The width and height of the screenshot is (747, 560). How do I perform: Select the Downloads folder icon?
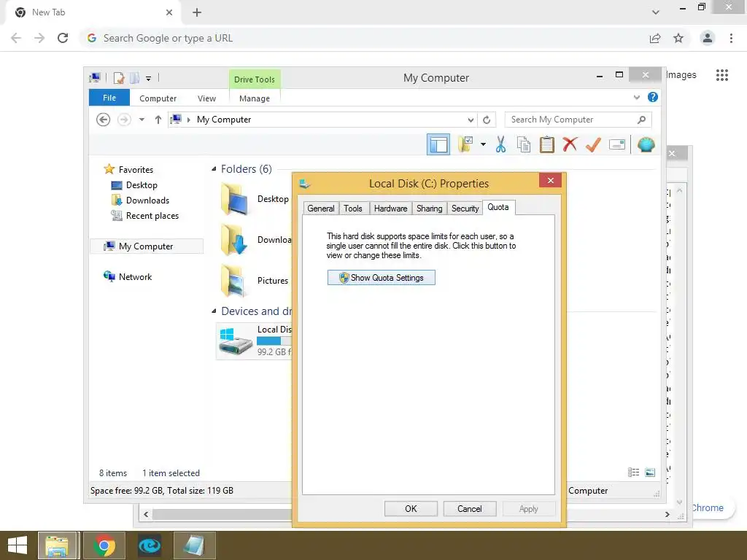[x=234, y=240]
